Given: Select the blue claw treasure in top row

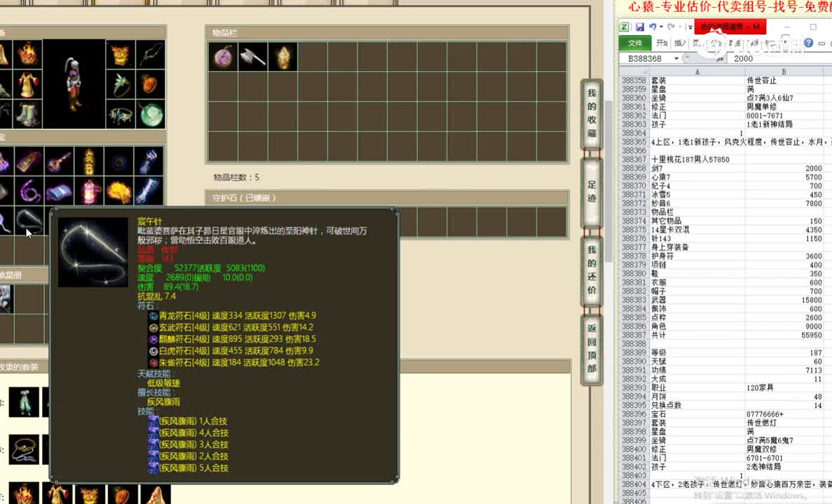Looking at the screenshot, I should click(148, 161).
